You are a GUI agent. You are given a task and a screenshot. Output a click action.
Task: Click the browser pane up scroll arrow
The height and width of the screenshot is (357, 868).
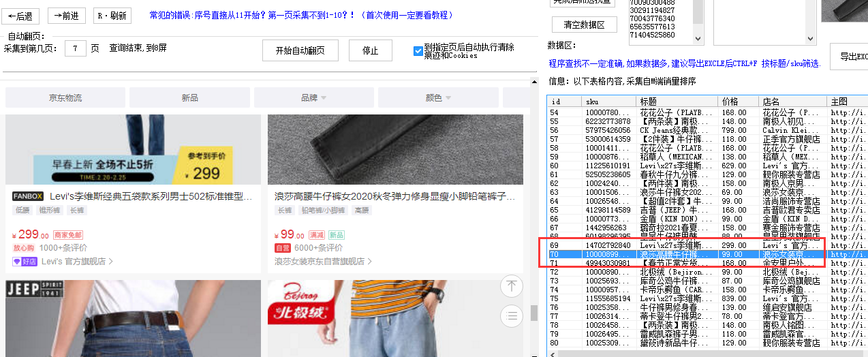coord(534,82)
